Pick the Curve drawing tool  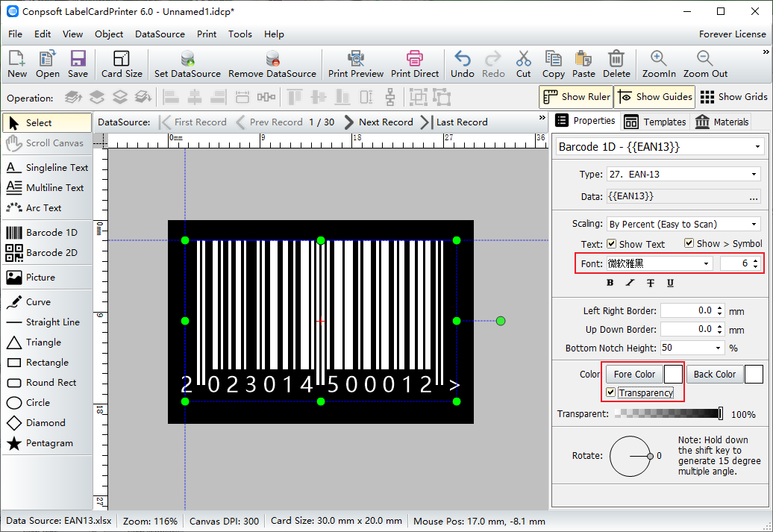[47, 301]
